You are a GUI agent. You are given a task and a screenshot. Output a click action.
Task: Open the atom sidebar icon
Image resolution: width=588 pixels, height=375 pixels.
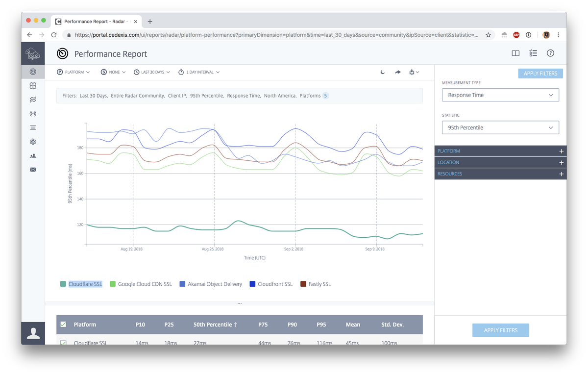[x=33, y=142]
